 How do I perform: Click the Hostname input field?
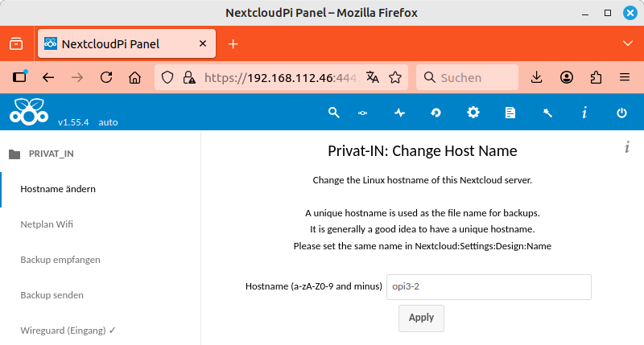tap(489, 286)
